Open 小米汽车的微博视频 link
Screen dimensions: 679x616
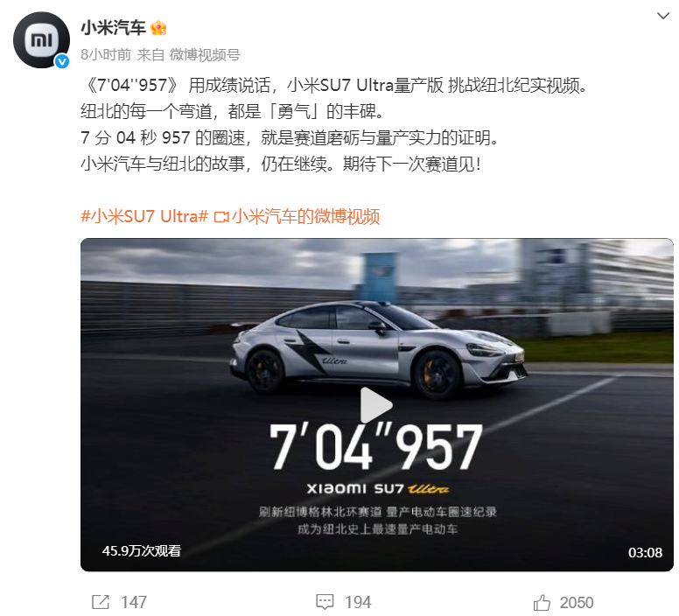tap(305, 216)
